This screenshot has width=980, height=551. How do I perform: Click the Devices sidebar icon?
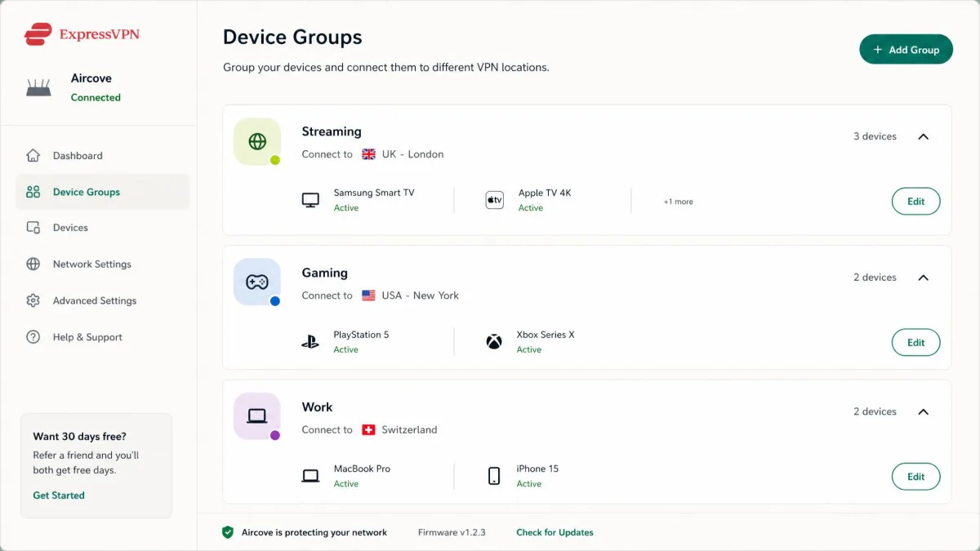coord(33,228)
